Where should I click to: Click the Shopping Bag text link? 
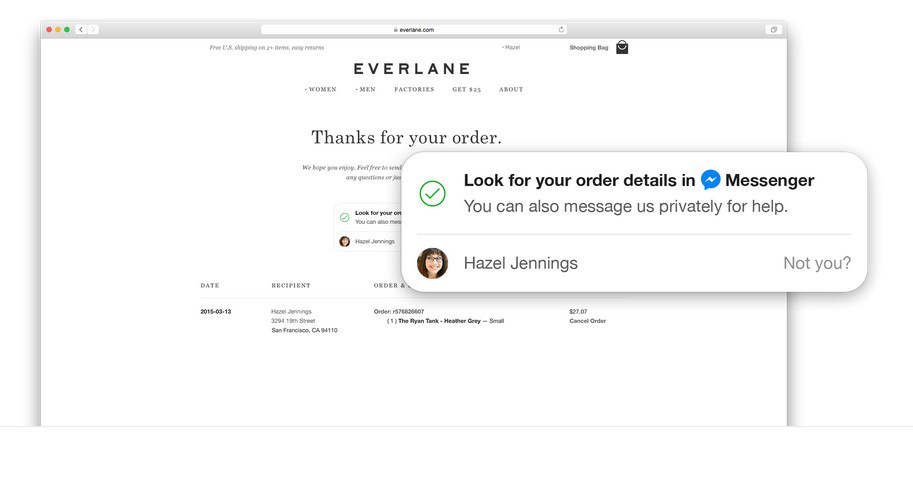point(589,48)
